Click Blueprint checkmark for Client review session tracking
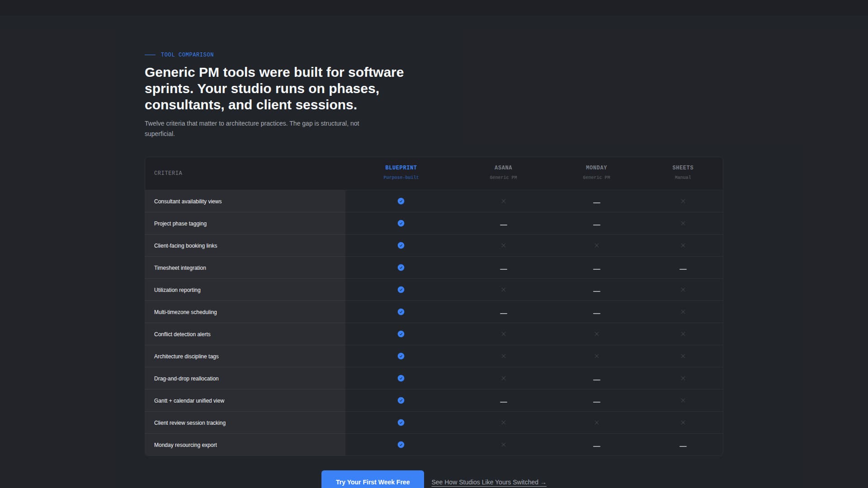The height and width of the screenshot is (488, 868). point(401,422)
